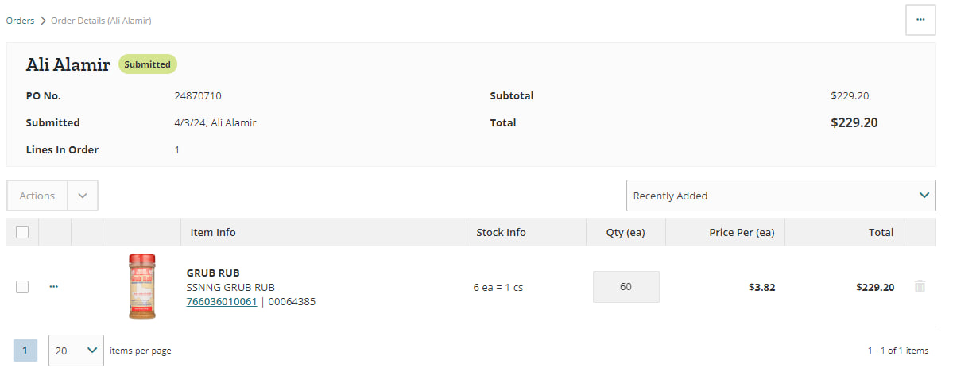Check the GRUB RUB row checkbox

click(x=22, y=287)
